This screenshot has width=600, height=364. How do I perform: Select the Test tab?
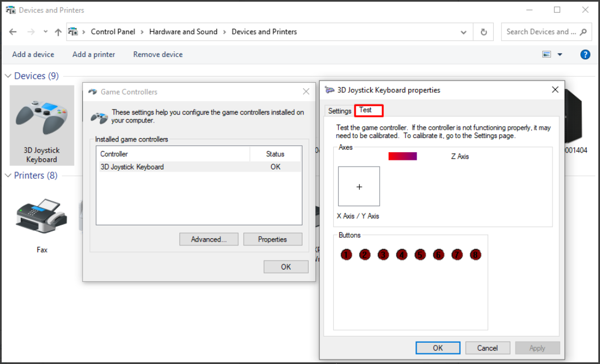point(366,110)
